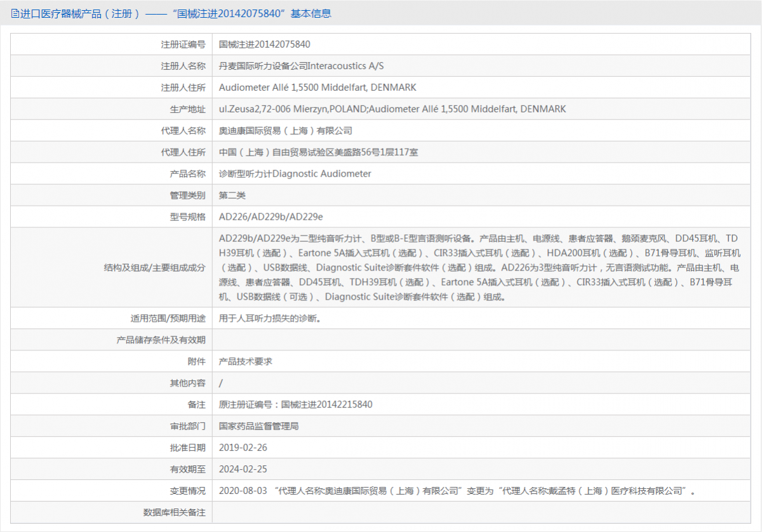Select the registrant address Audiometer Allé 1,5500 Middelfart
Viewport: 762px width, 532px height.
317,88
